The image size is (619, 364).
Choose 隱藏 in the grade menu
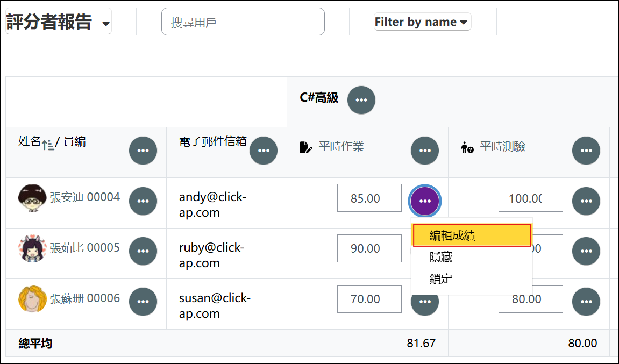click(441, 258)
